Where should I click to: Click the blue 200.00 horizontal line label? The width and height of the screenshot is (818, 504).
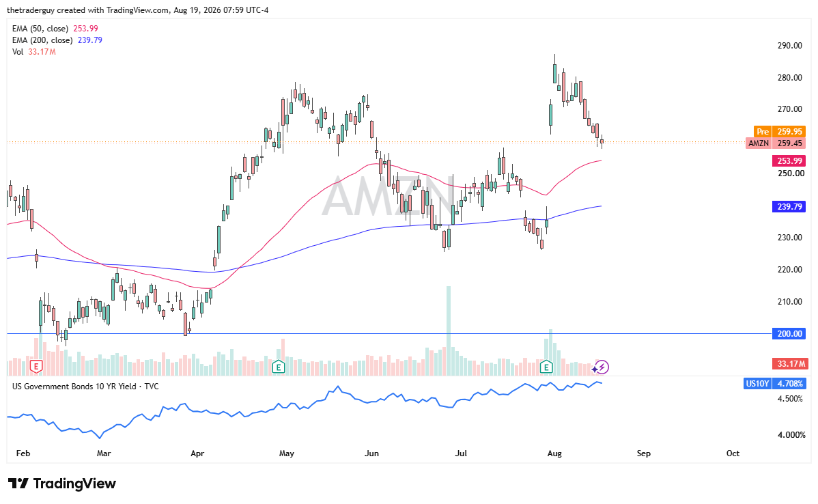click(x=789, y=334)
